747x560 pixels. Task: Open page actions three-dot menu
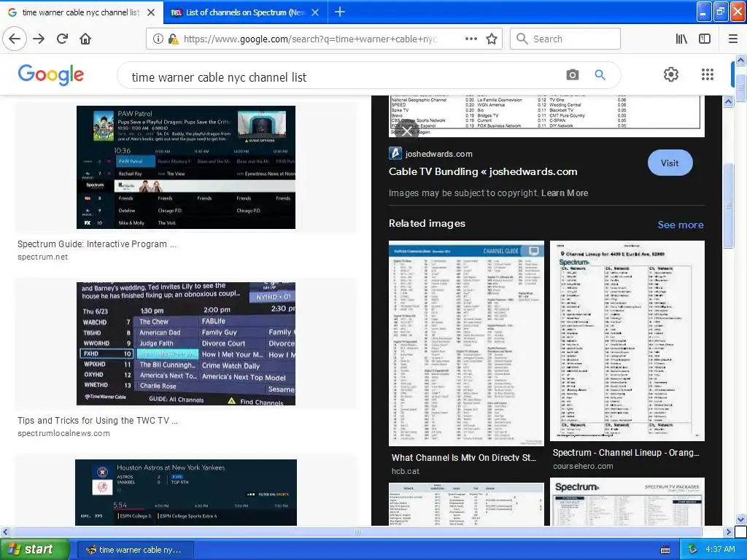(x=471, y=39)
